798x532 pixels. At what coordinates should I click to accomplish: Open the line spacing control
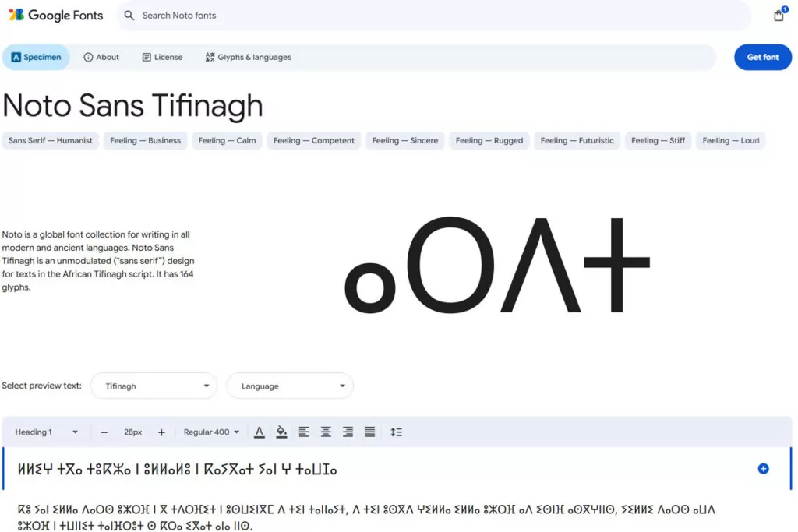point(396,432)
